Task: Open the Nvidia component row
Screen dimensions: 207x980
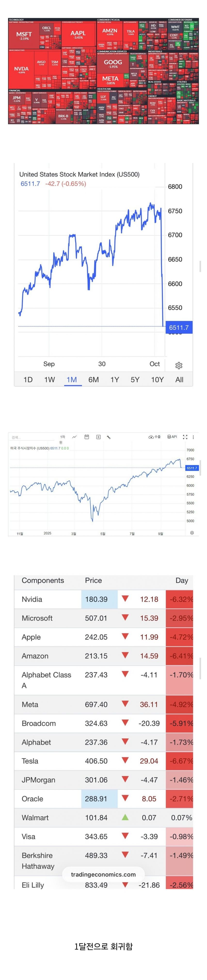Action: coord(32,599)
